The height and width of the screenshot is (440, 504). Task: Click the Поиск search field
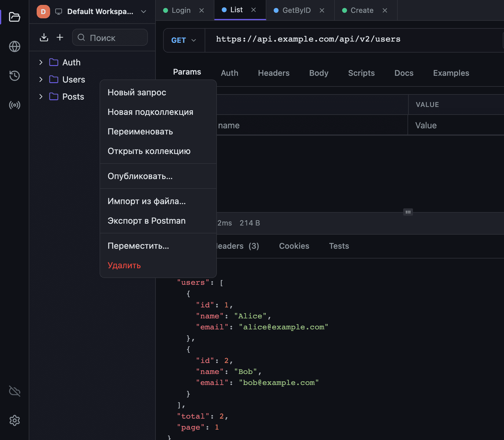[110, 37]
